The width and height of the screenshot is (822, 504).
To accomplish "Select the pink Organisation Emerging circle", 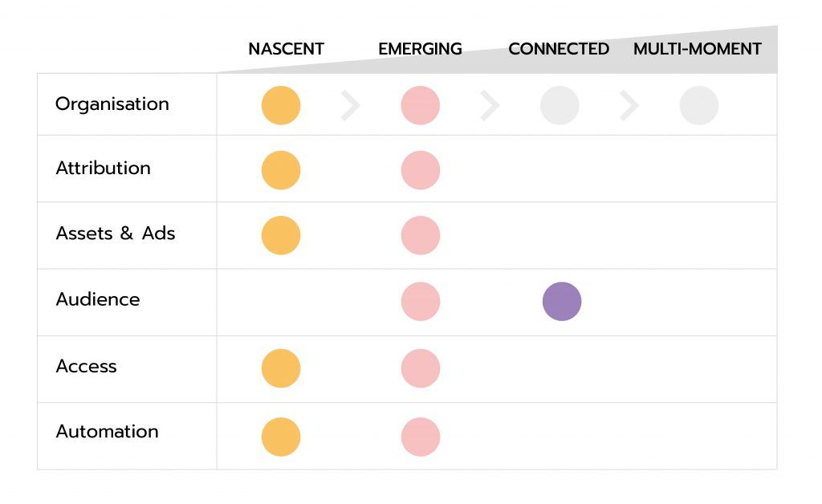I will pos(421,105).
